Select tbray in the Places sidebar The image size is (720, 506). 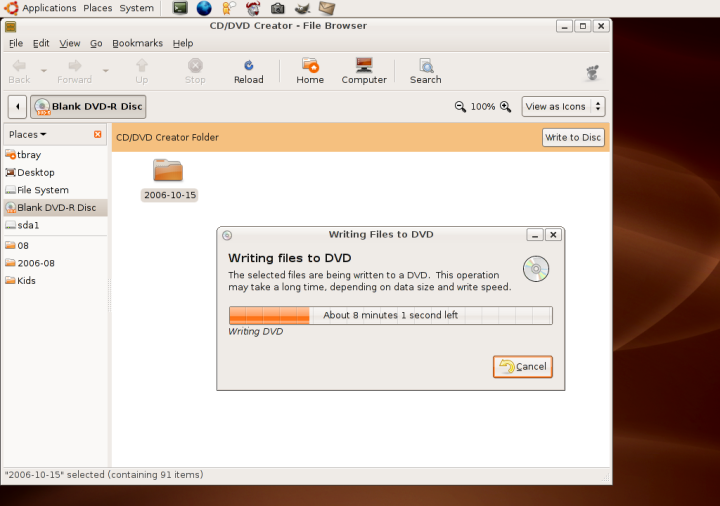pyautogui.click(x=55, y=155)
